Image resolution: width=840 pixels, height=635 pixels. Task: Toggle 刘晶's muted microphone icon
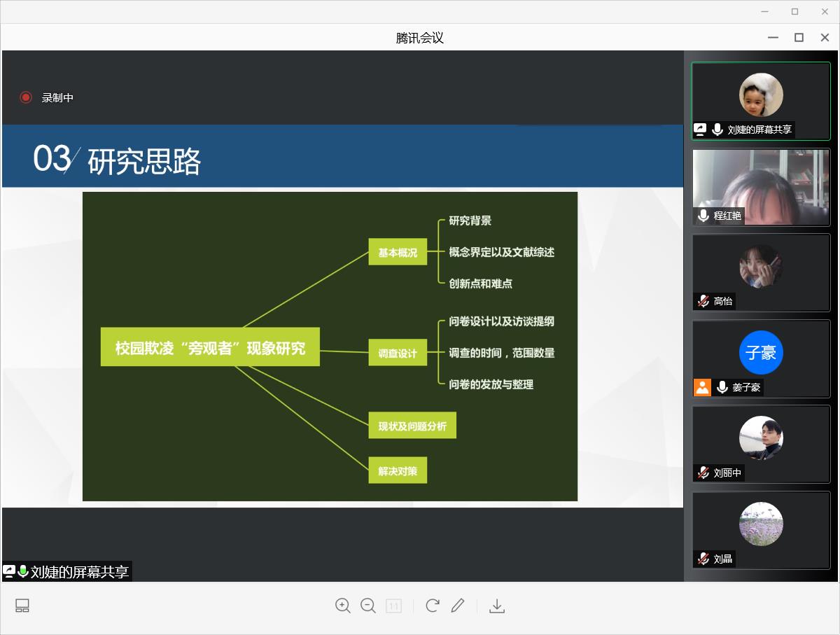point(703,559)
